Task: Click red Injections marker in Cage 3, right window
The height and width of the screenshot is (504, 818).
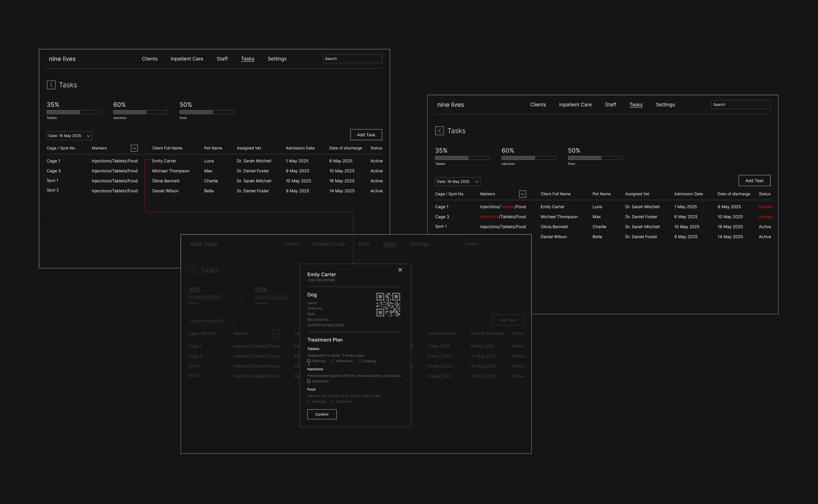Action: click(x=489, y=217)
